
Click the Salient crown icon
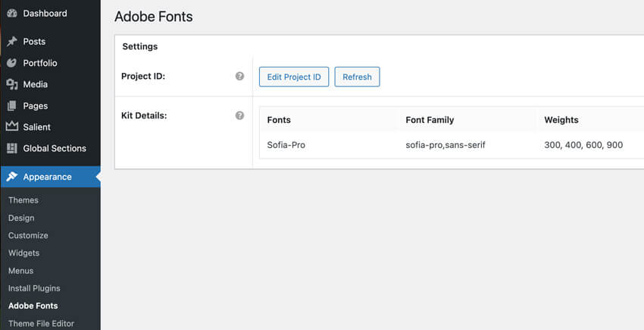12,127
